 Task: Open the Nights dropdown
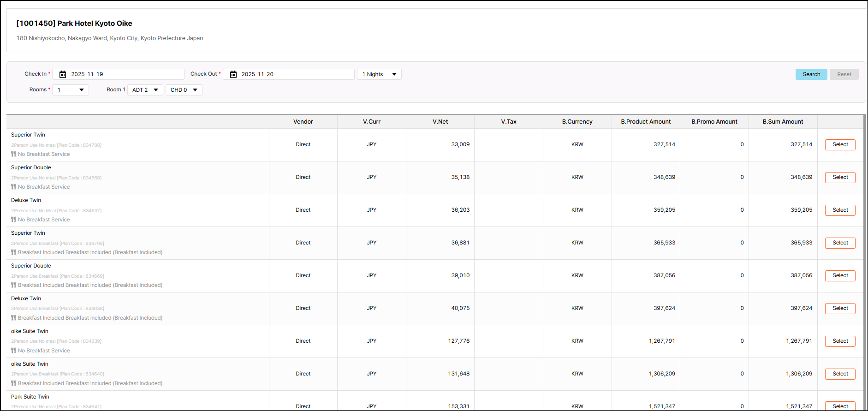click(379, 74)
